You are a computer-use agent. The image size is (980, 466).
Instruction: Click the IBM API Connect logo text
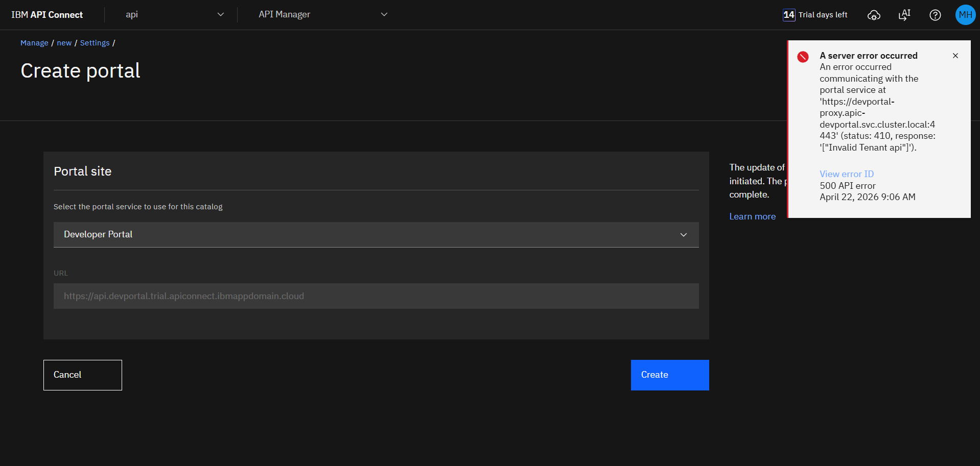47,15
